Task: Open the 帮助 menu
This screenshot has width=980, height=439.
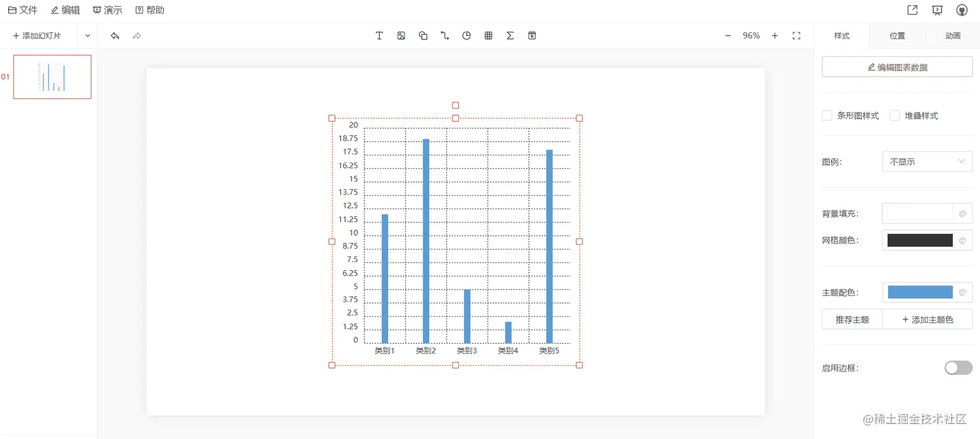Action: coord(150,10)
